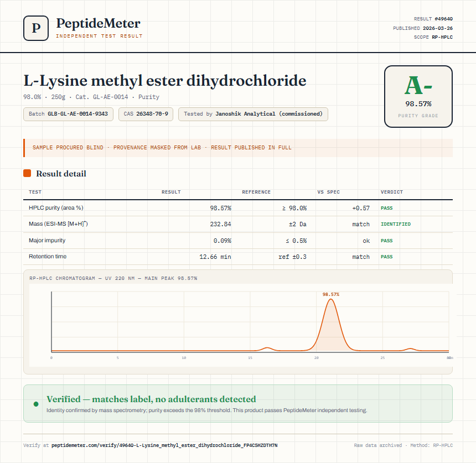
Task: Click the IDENTIFIED verdict label
Action: (396, 224)
